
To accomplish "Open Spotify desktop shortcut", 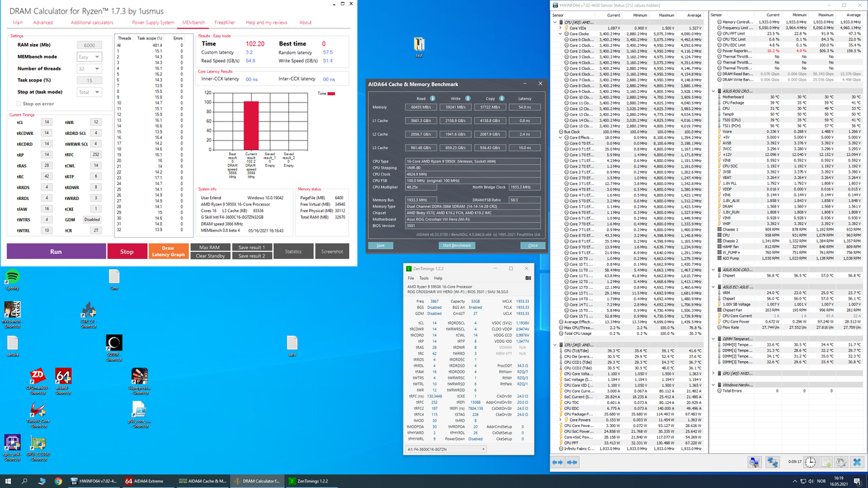I will pyautogui.click(x=12, y=278).
